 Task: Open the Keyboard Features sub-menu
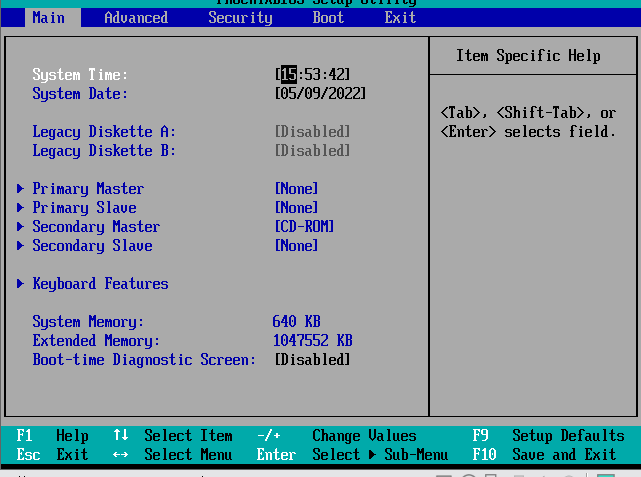[100, 284]
